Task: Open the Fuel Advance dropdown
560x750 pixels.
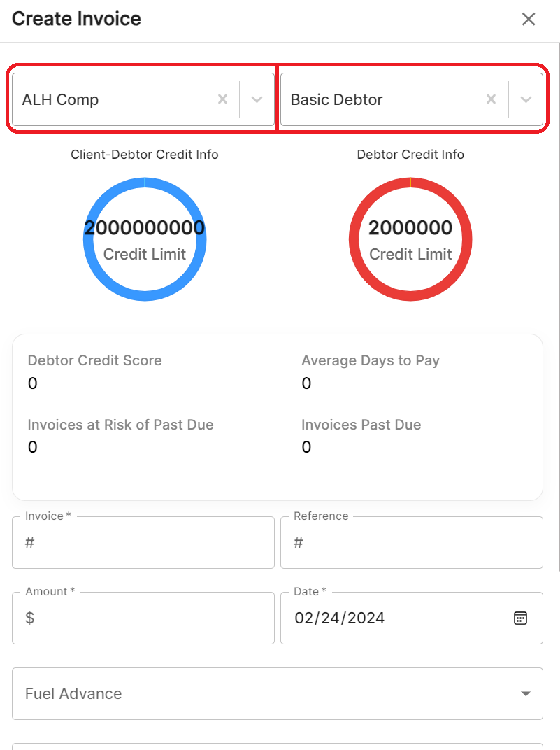Action: pos(525,693)
